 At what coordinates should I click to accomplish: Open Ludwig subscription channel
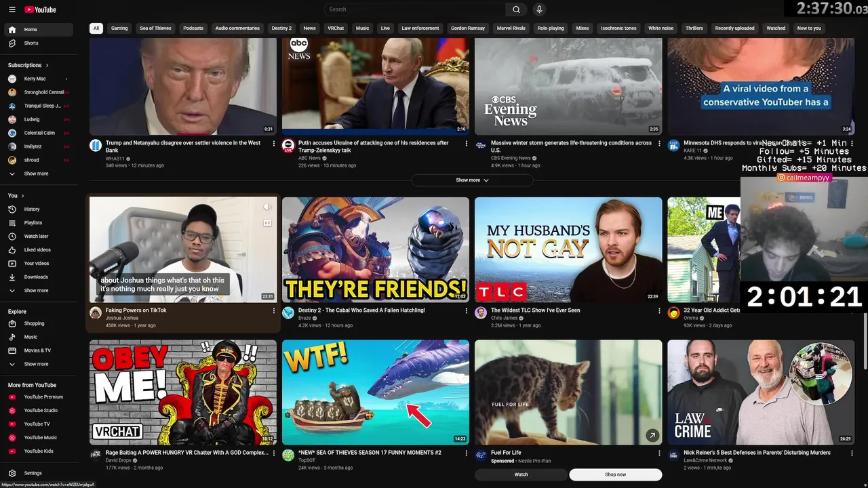point(39,119)
